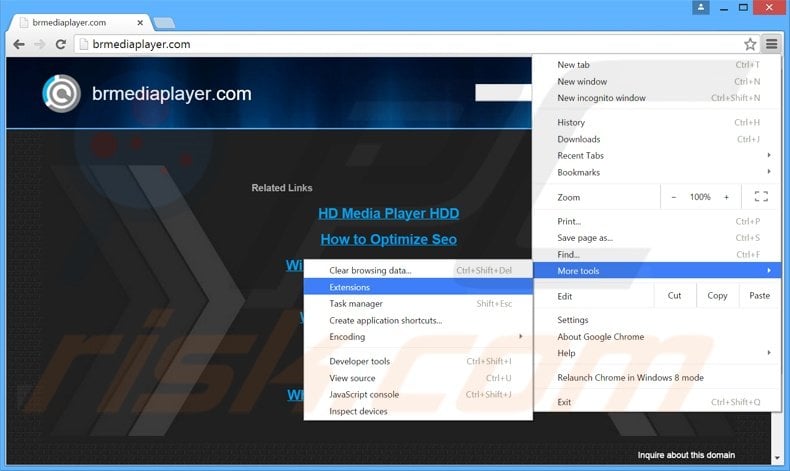Click the browser forward arrow
790x471 pixels.
coord(39,44)
